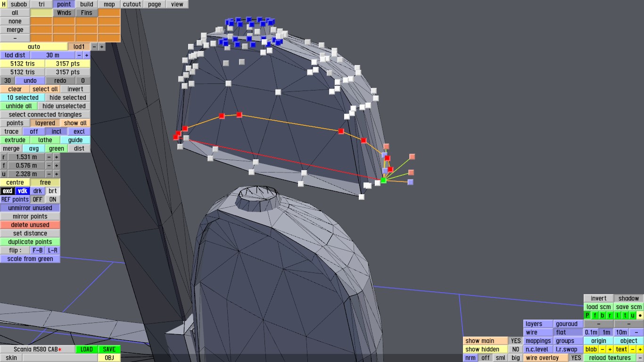
Task: Switch to the f view preset
Action: 595,315
